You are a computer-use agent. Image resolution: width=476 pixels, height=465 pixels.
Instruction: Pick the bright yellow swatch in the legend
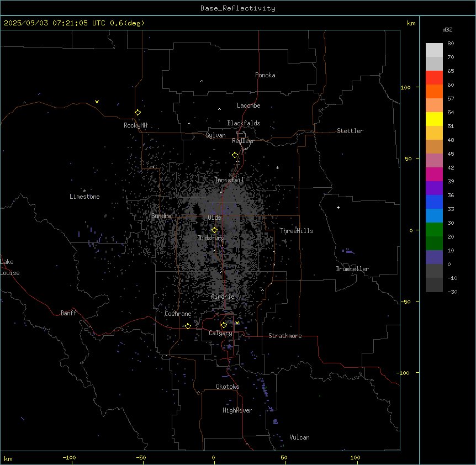pyautogui.click(x=434, y=119)
